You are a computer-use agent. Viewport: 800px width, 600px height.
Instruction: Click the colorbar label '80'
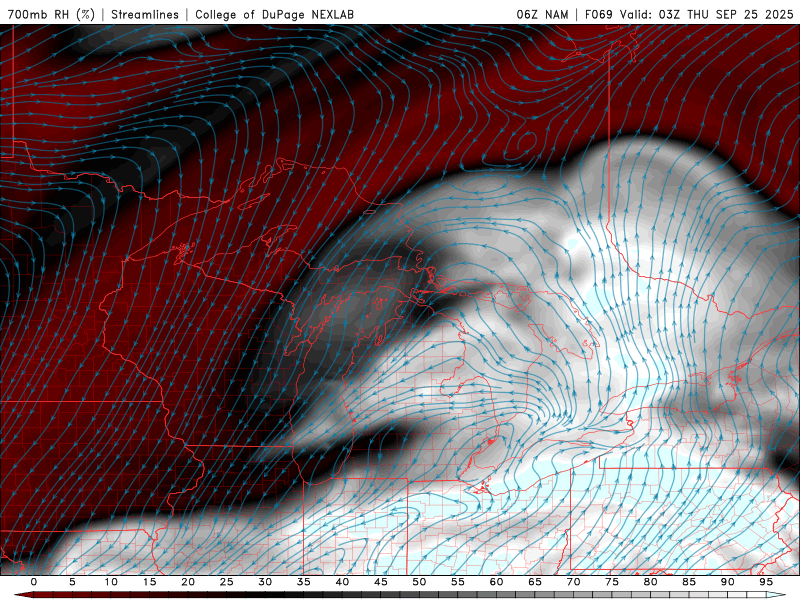pyautogui.click(x=650, y=582)
